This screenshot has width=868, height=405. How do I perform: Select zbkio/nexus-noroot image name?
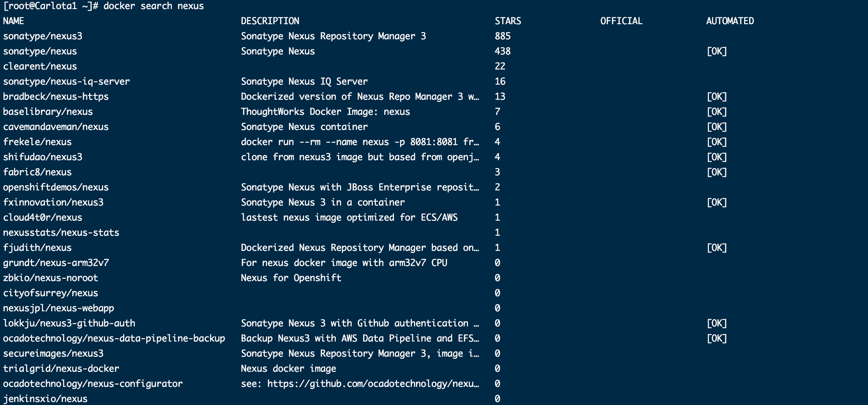(x=51, y=278)
